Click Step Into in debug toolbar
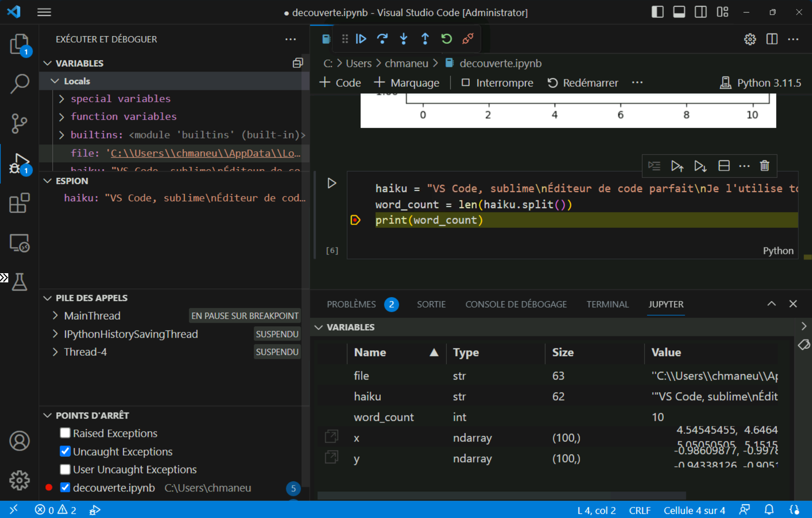Image resolution: width=812 pixels, height=518 pixels. pos(404,39)
